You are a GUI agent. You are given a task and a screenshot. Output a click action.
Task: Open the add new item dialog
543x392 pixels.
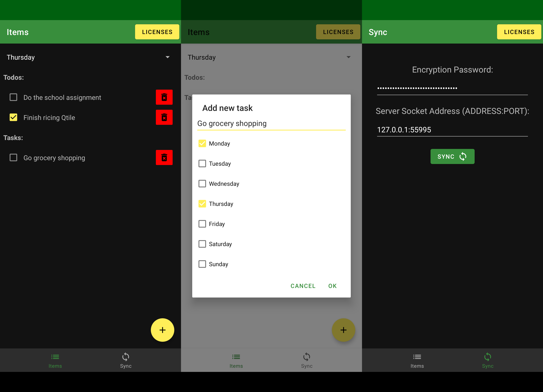tap(163, 330)
